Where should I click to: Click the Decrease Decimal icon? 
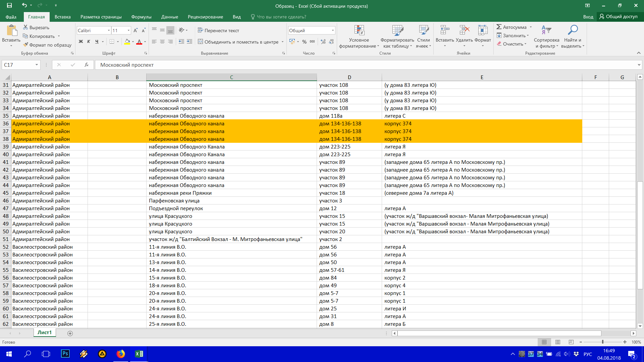[x=331, y=42]
